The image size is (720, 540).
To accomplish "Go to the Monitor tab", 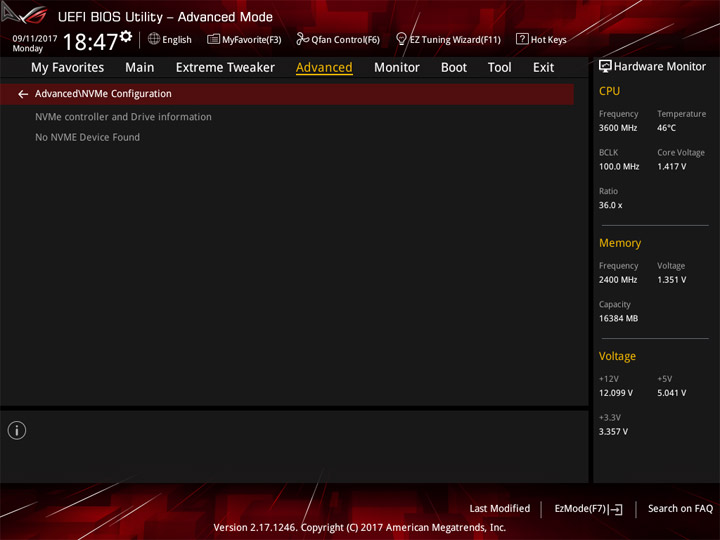I will tap(397, 68).
